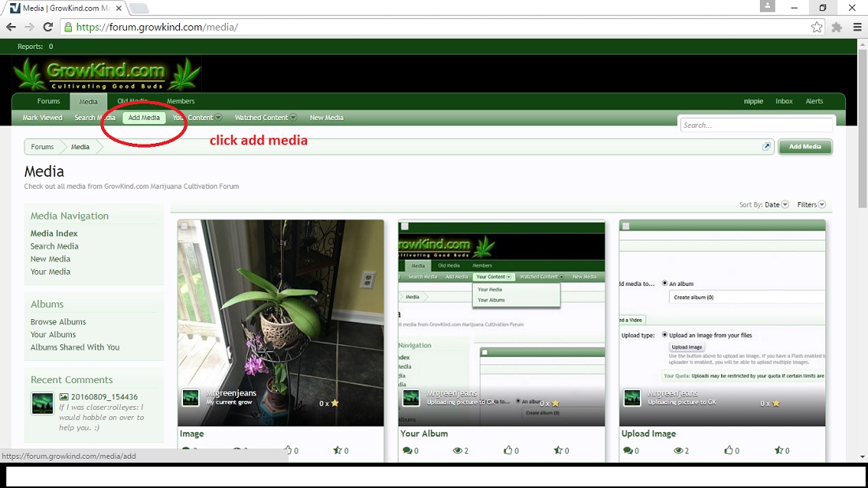The image size is (868, 488).
Task: Open the nippie user account link
Action: click(754, 101)
